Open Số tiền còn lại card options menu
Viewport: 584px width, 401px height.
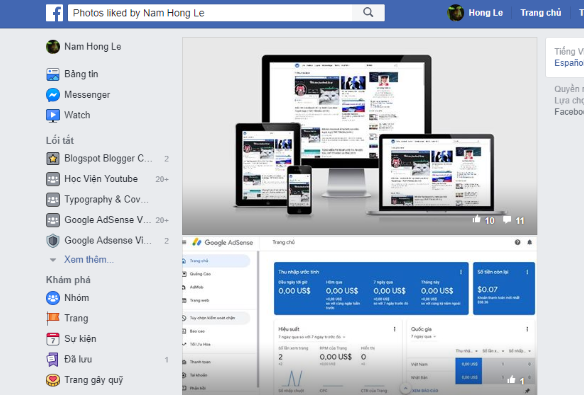[x=527, y=272]
